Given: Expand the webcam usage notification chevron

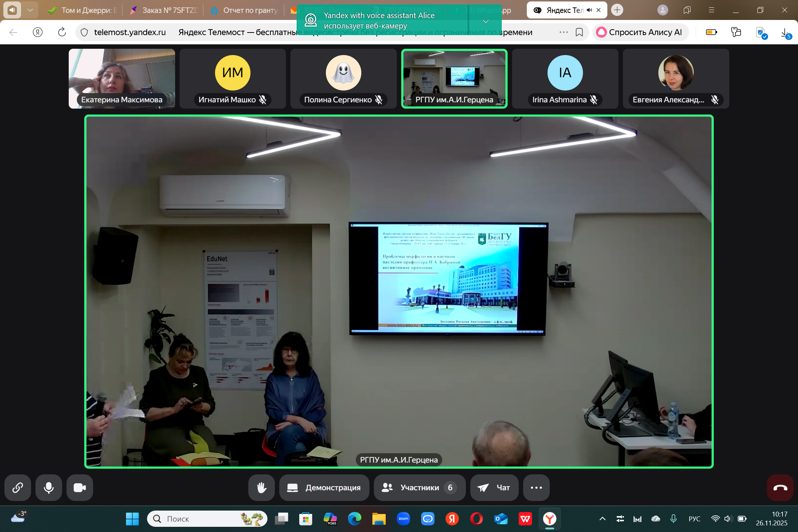Looking at the screenshot, I should pyautogui.click(x=486, y=21).
